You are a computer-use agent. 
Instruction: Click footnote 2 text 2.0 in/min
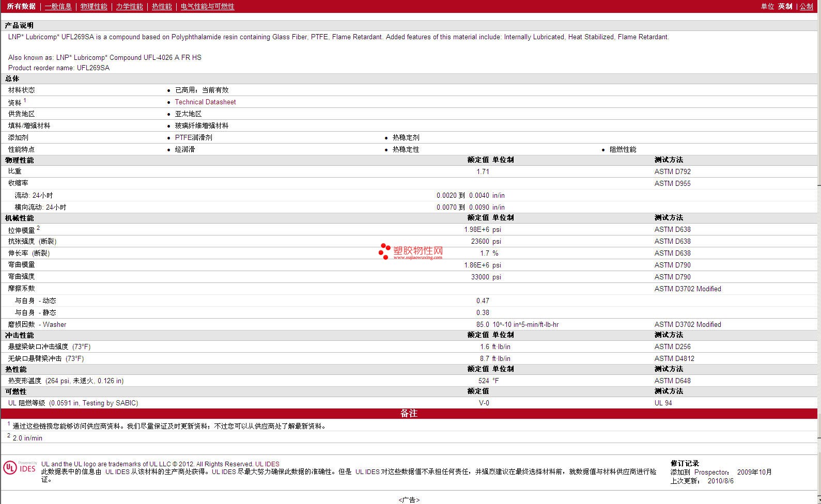point(27,438)
